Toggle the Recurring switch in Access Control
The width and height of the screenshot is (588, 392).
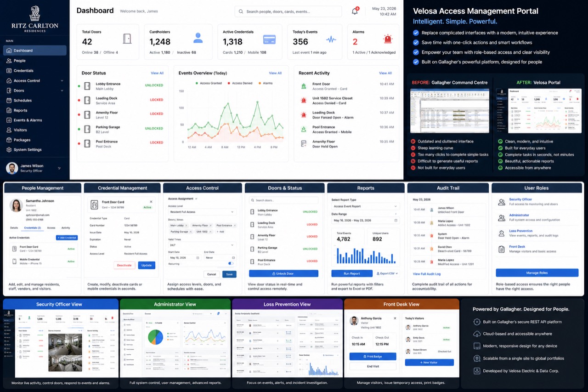[231, 264]
